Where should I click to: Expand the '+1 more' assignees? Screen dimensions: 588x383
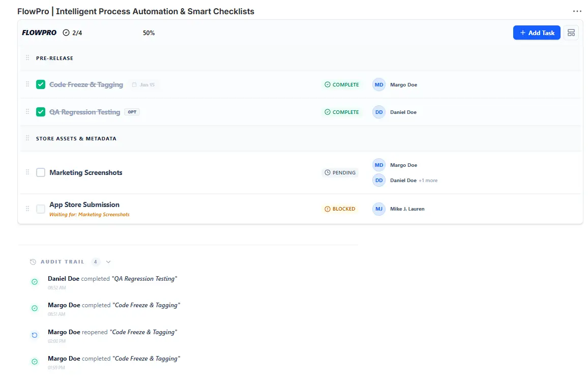pyautogui.click(x=428, y=181)
